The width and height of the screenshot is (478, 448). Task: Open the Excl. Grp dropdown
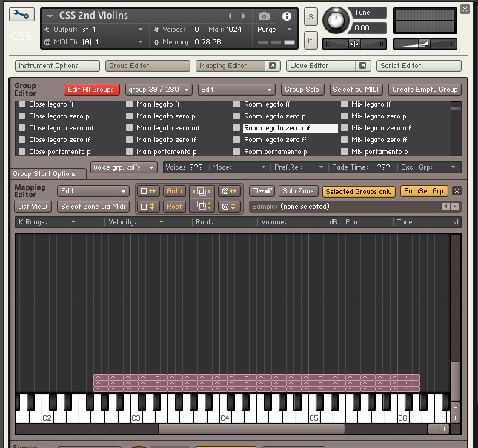point(428,167)
